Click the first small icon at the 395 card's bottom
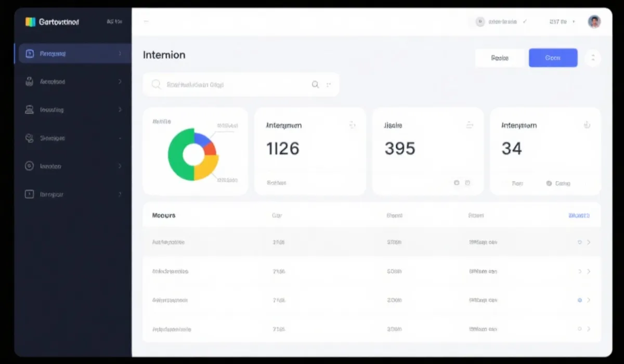This screenshot has width=624, height=364. 457,183
